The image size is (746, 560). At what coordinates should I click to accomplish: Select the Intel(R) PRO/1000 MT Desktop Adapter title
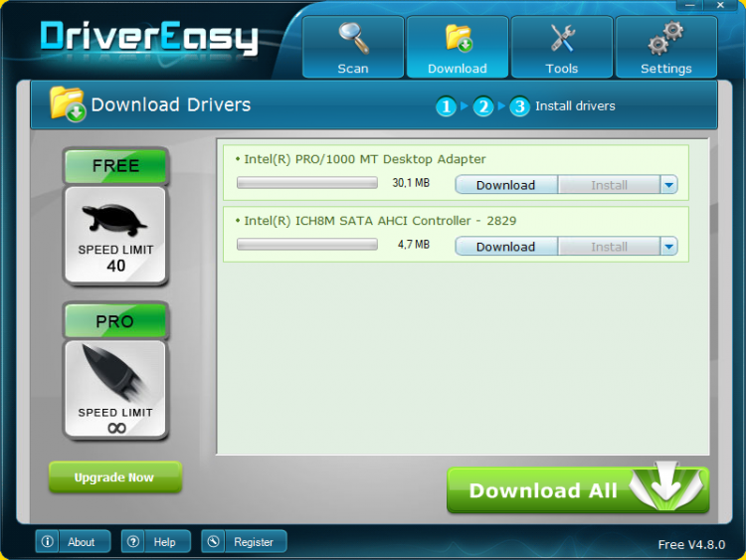tap(365, 159)
